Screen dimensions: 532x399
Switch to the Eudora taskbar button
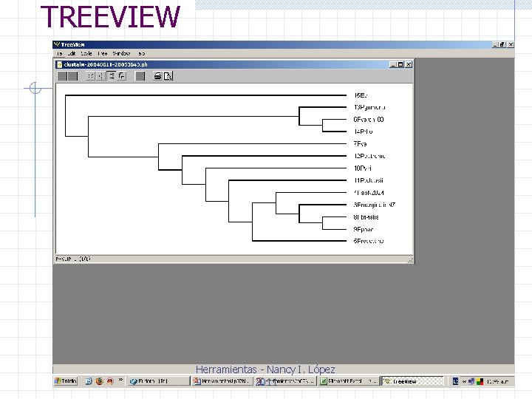(158, 381)
